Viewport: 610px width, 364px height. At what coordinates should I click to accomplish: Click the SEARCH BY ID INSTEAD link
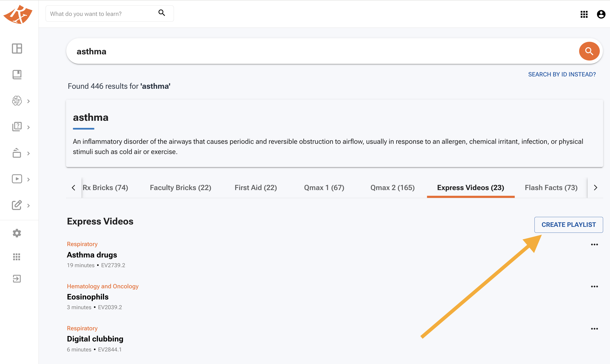(x=562, y=74)
